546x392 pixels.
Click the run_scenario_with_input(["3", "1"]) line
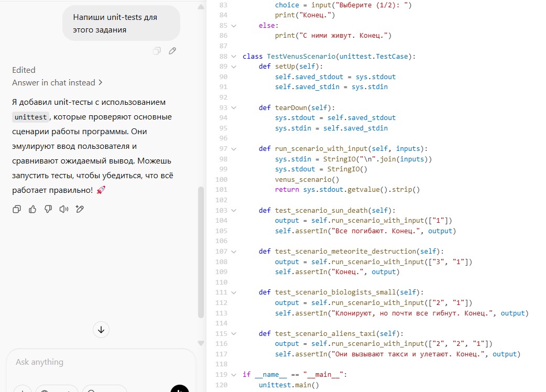(373, 262)
